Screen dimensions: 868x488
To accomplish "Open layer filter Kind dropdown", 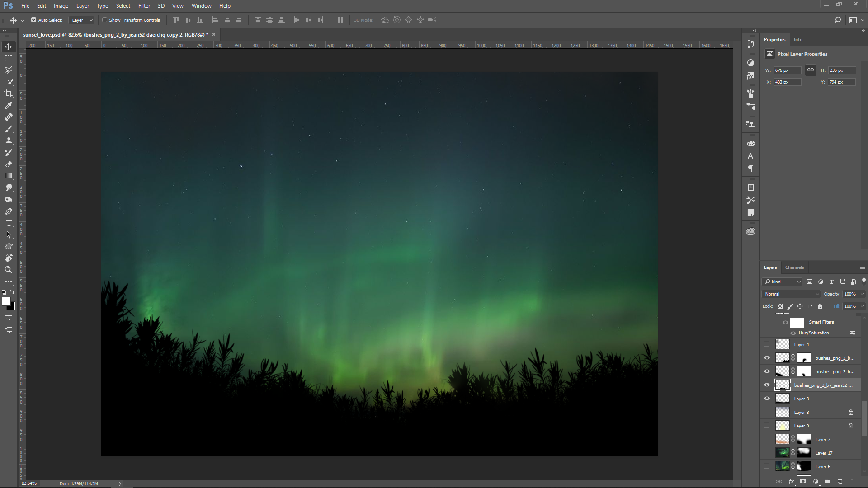I will [782, 282].
